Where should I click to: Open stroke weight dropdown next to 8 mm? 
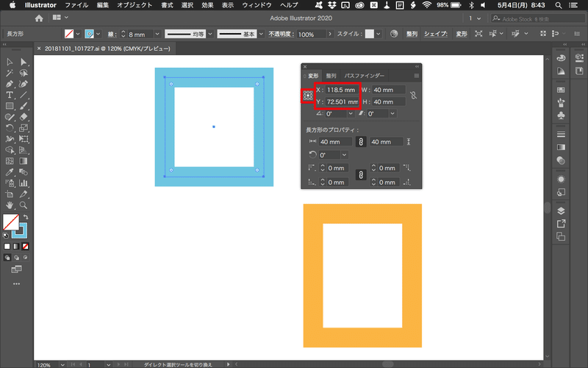[x=157, y=34]
